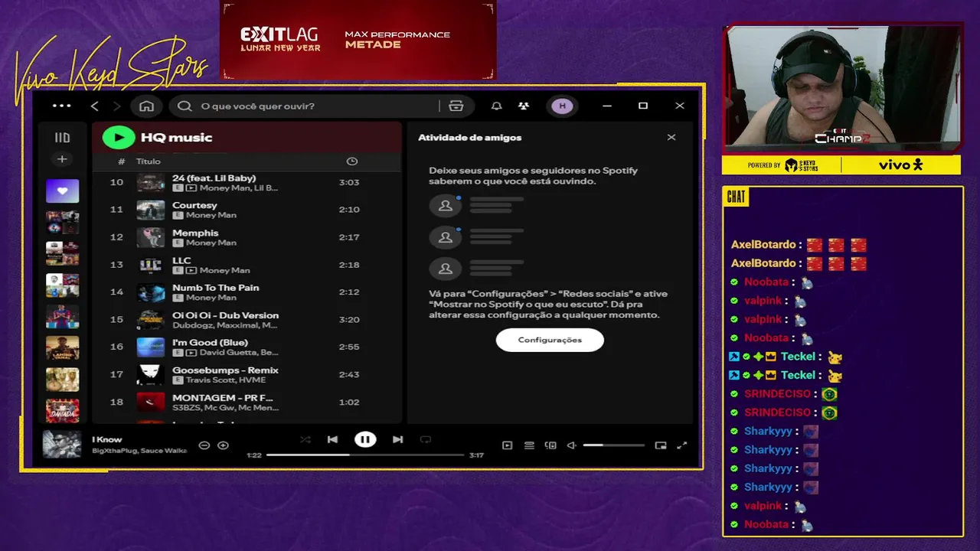980x551 pixels.
Task: Open now playing title 'I Know'
Action: point(107,439)
